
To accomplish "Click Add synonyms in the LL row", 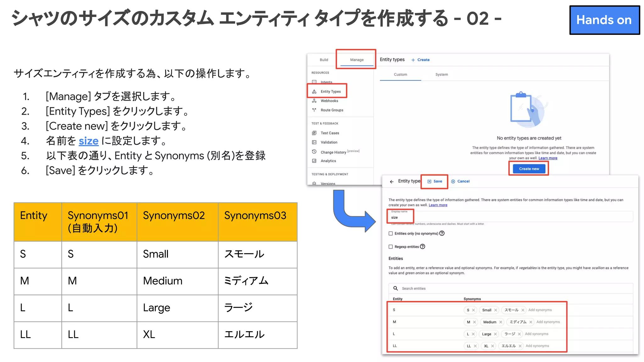I will pyautogui.click(x=537, y=346).
